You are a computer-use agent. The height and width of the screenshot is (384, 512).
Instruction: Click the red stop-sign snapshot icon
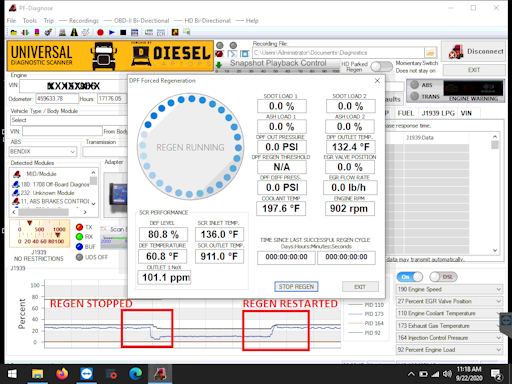click(219, 54)
